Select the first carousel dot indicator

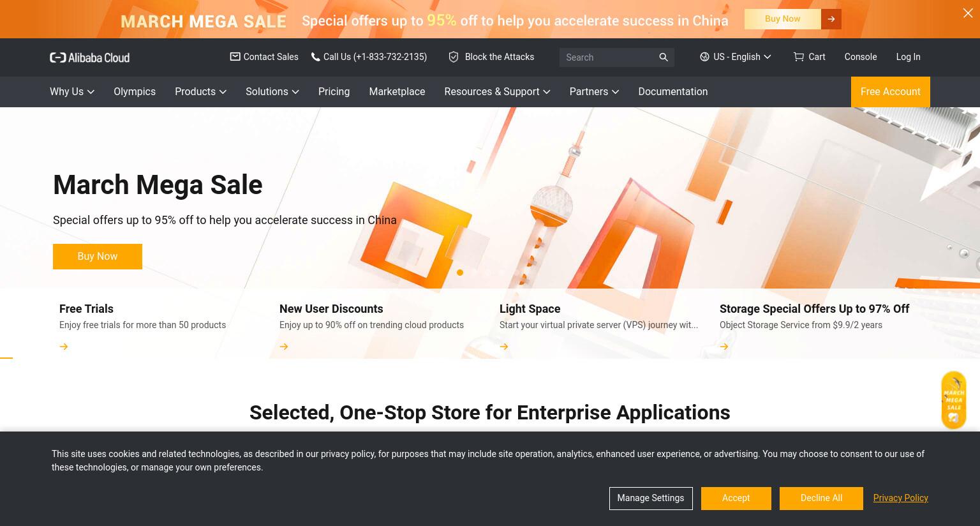(x=460, y=273)
